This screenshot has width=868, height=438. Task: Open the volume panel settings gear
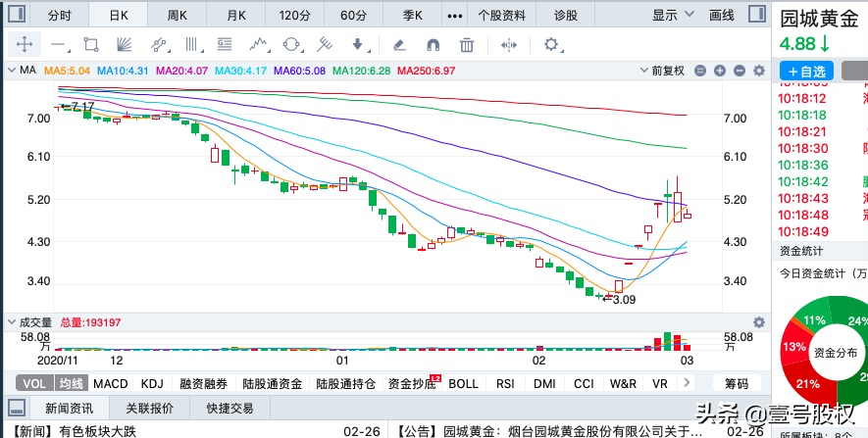point(757,321)
